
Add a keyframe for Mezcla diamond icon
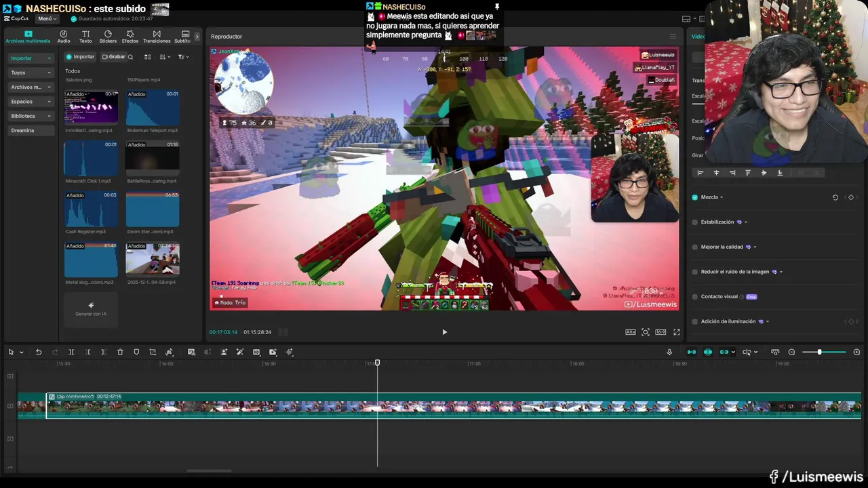pos(851,197)
